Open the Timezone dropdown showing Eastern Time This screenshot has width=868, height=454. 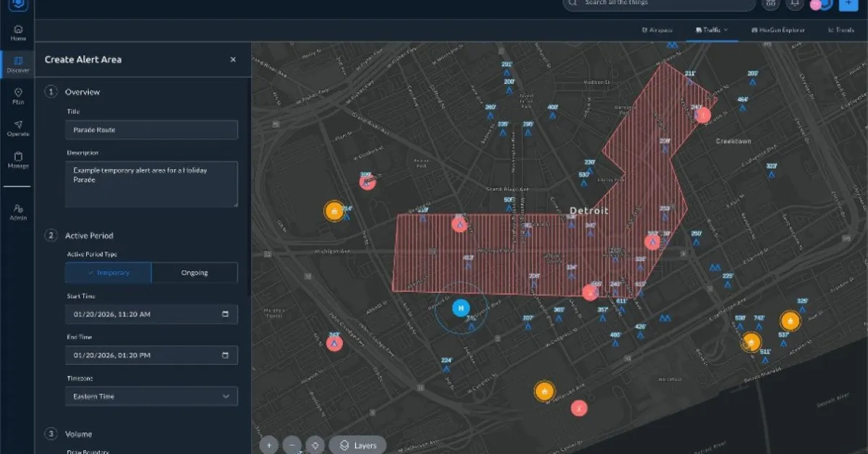(151, 395)
